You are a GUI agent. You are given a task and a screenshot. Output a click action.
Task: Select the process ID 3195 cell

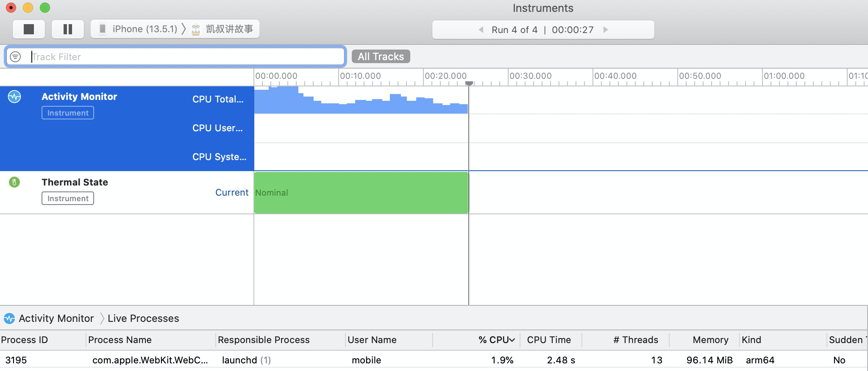[x=16, y=360]
